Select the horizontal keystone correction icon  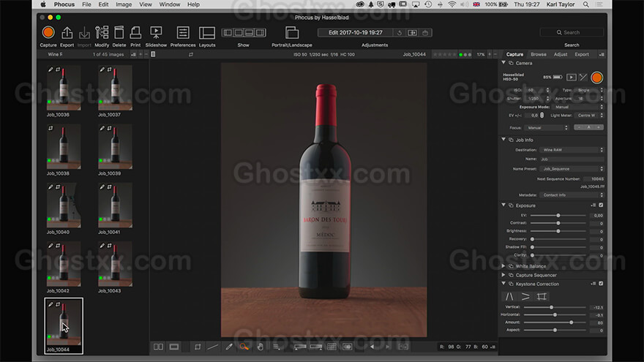click(x=525, y=296)
